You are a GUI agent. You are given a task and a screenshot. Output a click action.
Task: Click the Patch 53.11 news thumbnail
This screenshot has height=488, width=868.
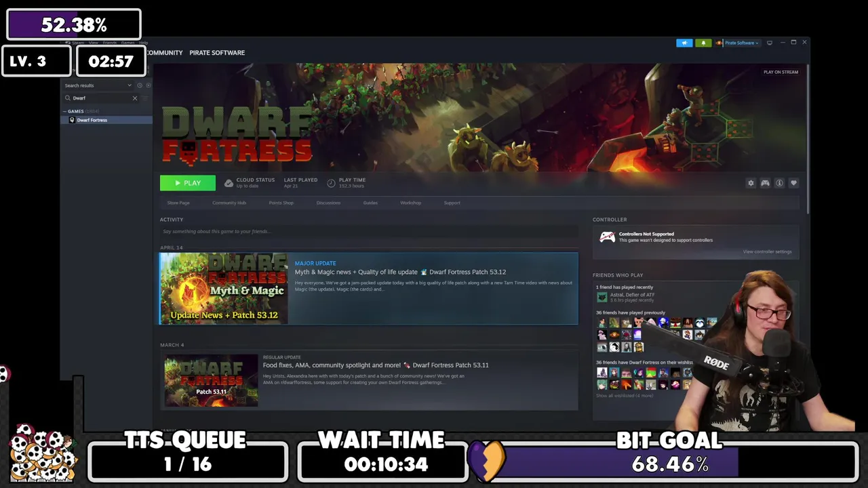[211, 380]
